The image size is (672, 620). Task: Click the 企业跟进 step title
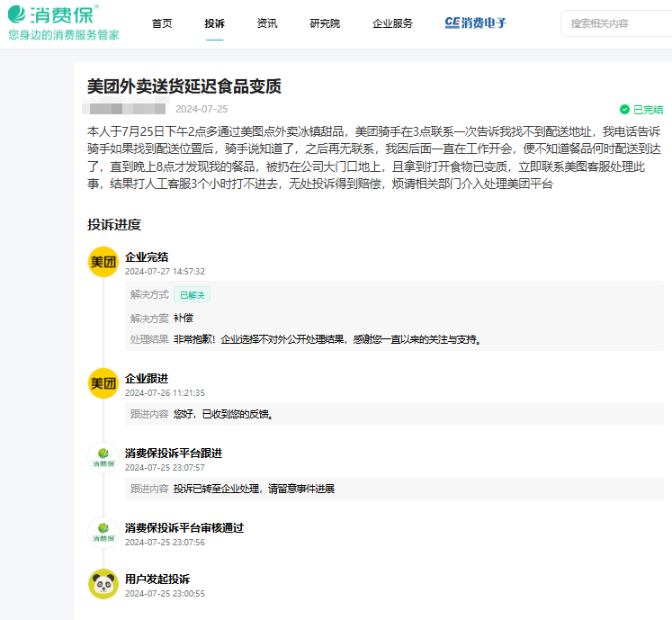point(147,379)
